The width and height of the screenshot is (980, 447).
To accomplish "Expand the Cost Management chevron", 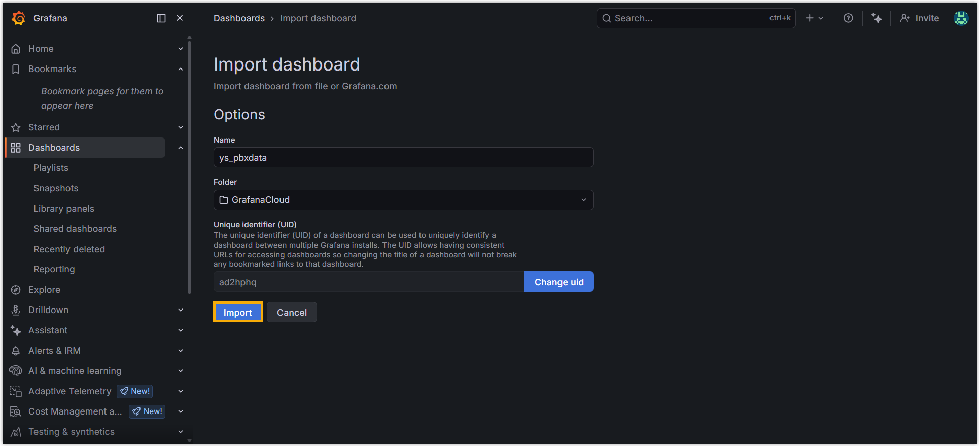I will point(181,411).
